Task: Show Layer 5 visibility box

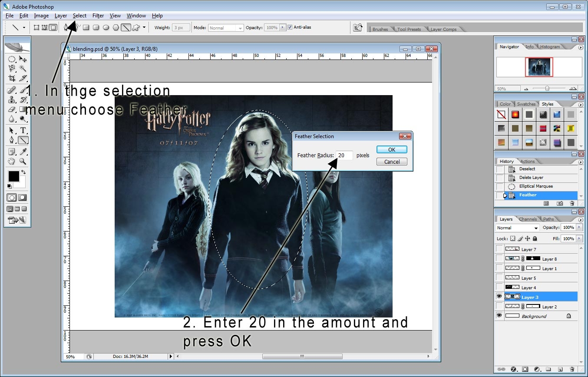Action: pos(499,278)
